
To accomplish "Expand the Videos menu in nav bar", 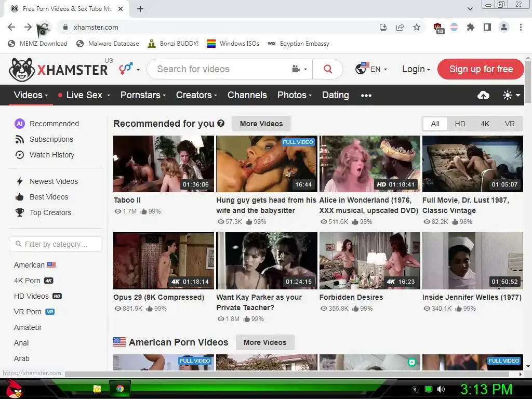I will (31, 95).
